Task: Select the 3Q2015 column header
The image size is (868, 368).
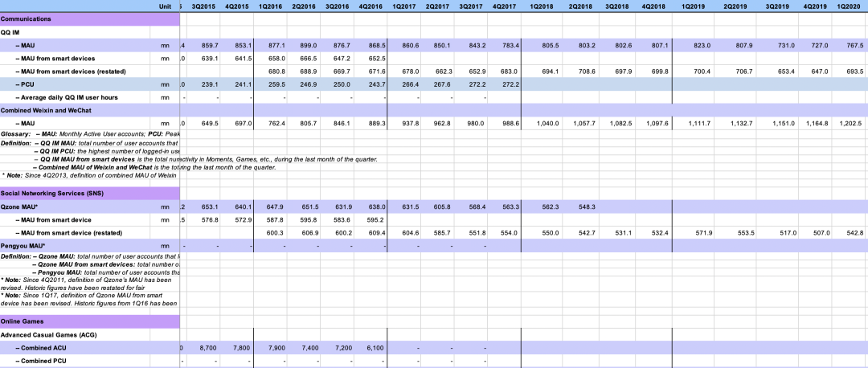Action: click(x=203, y=6)
